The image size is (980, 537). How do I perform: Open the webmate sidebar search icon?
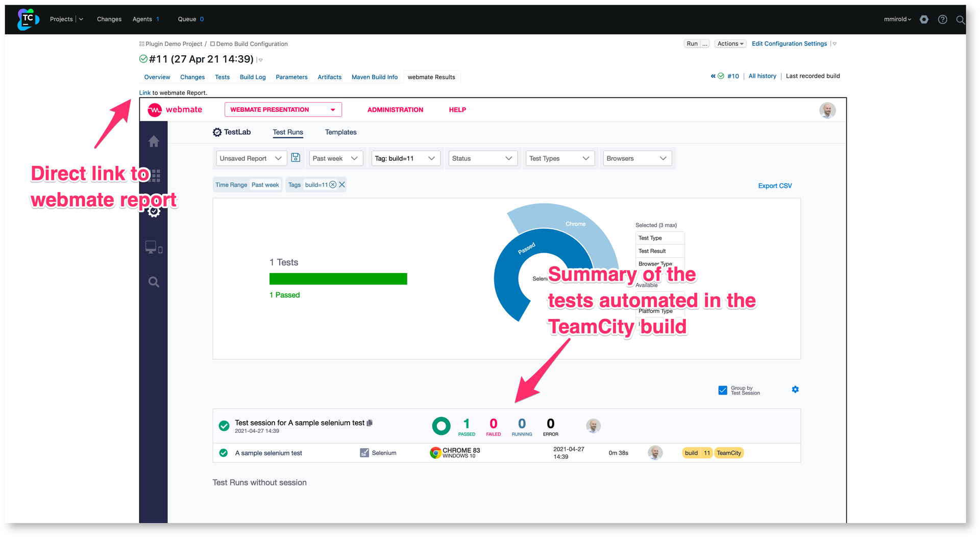coord(154,282)
